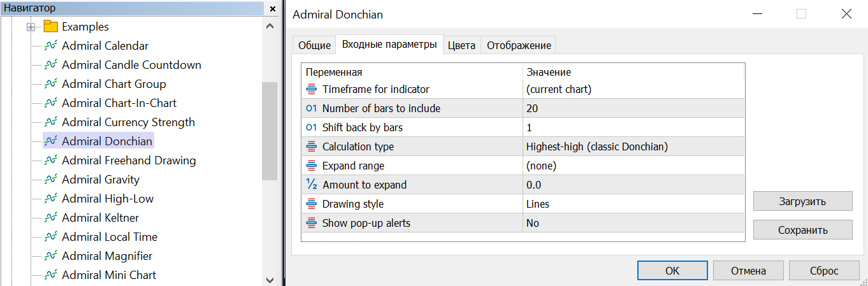Screen dimensions: 868x286
Task: Select Admiral Magnifier in tree
Action: 107,256
